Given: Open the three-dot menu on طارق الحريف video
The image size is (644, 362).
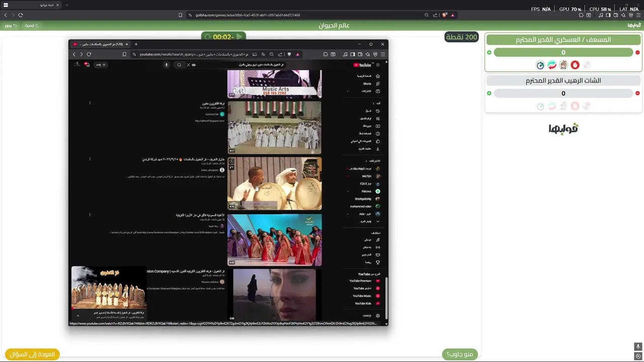Looking at the screenshot, I should (90, 159).
